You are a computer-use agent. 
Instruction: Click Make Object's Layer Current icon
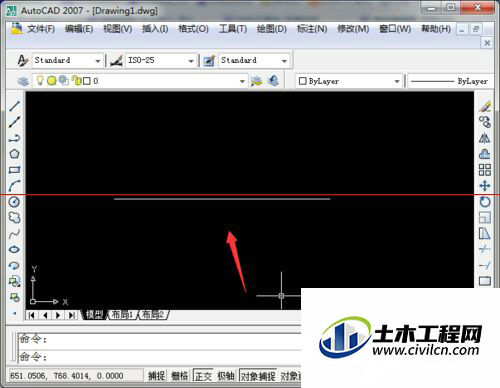(256, 81)
